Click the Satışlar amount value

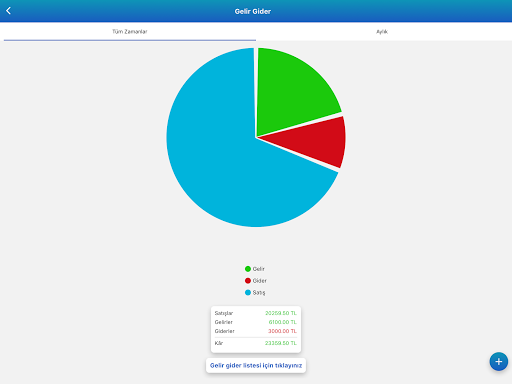tap(281, 313)
